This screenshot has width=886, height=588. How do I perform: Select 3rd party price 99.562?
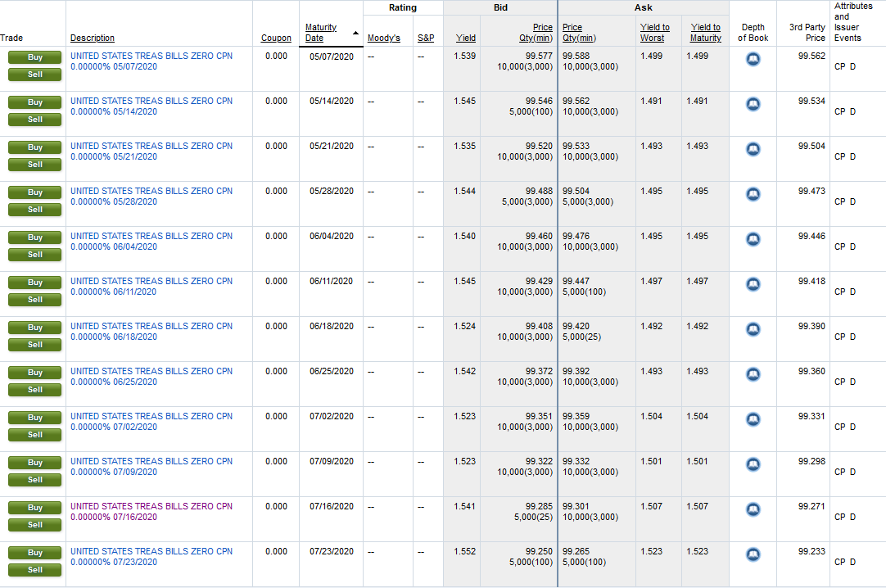tap(811, 56)
